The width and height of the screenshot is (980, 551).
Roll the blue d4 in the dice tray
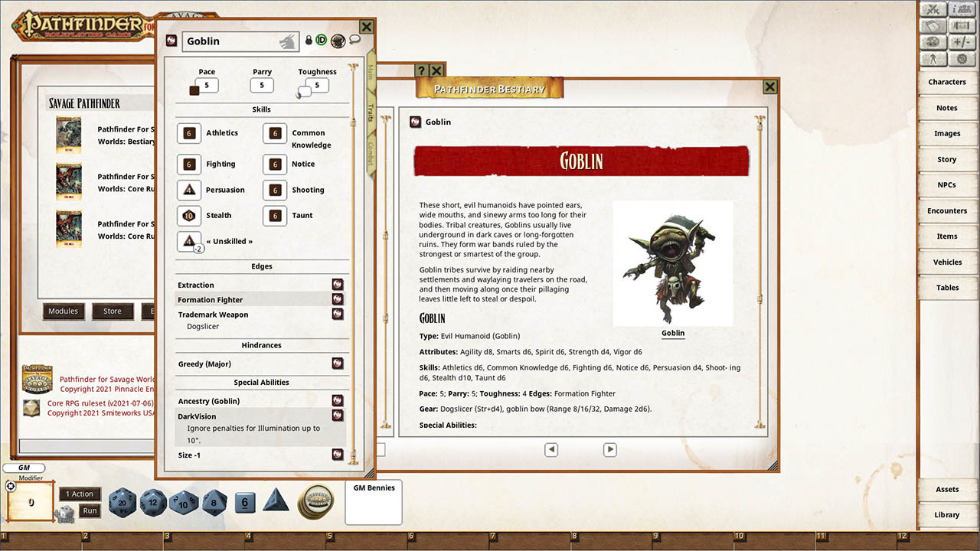[276, 503]
